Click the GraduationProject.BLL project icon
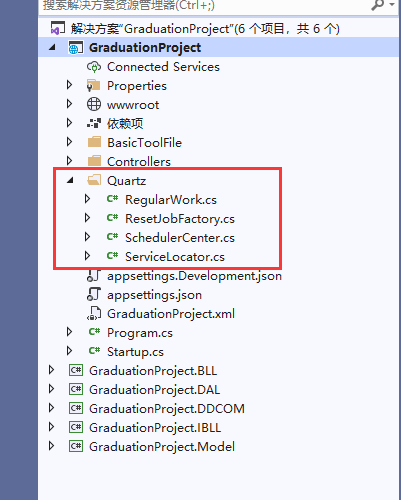The width and height of the screenshot is (401, 500). tap(76, 370)
